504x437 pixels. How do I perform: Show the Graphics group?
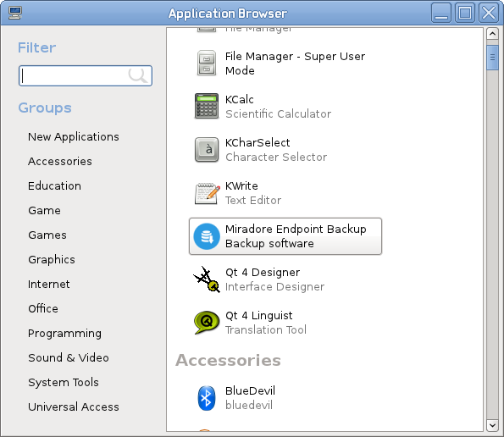pyautogui.click(x=52, y=260)
